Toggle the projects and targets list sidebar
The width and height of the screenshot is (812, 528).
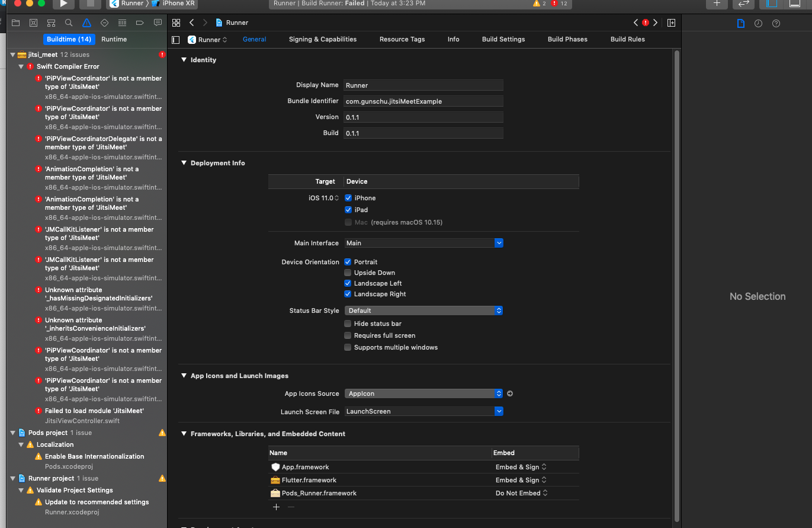tap(175, 40)
